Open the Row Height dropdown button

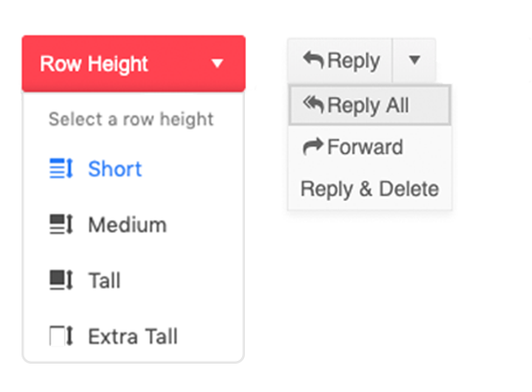pos(134,63)
